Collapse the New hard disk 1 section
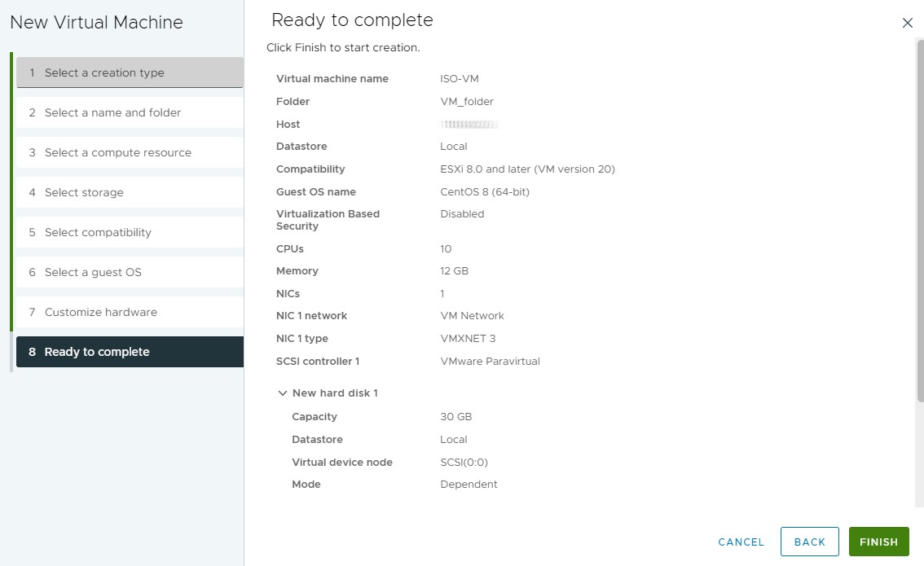 [283, 393]
